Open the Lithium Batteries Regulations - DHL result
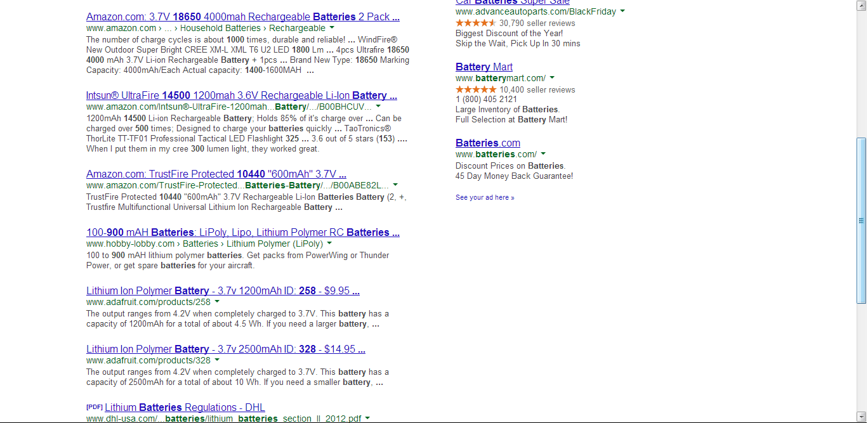Viewport: 868px width, 423px height. tap(185, 407)
